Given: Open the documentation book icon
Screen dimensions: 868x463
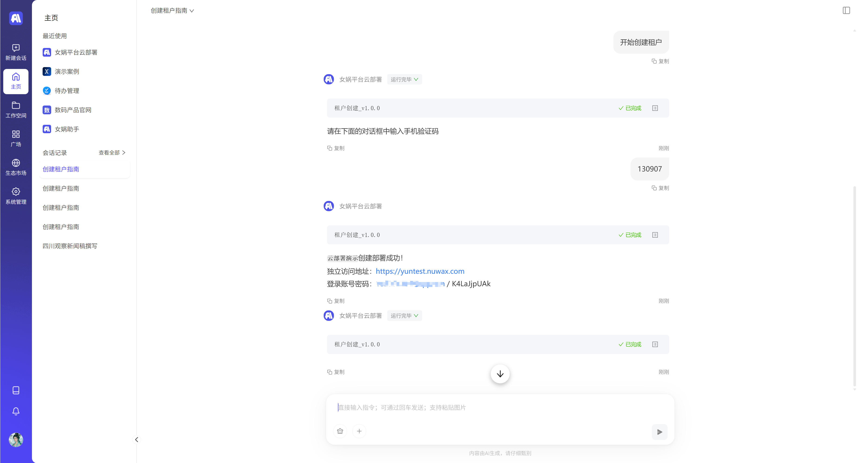Looking at the screenshot, I should [x=16, y=390].
